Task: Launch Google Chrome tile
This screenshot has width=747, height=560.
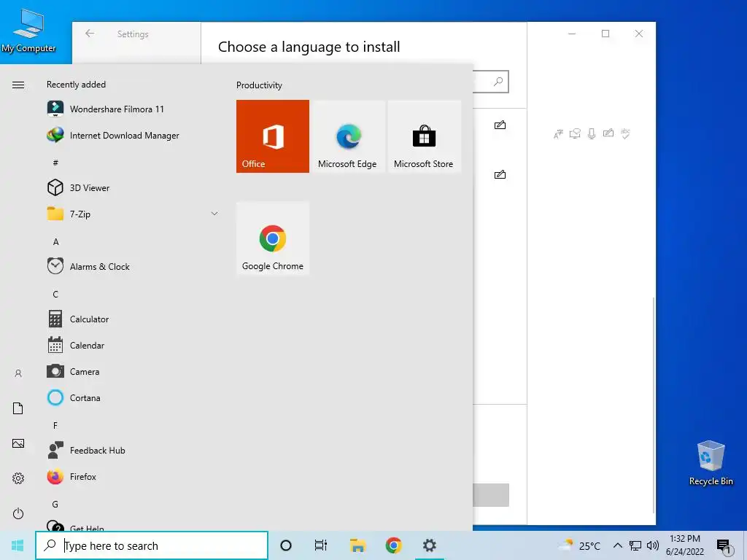Action: click(273, 238)
